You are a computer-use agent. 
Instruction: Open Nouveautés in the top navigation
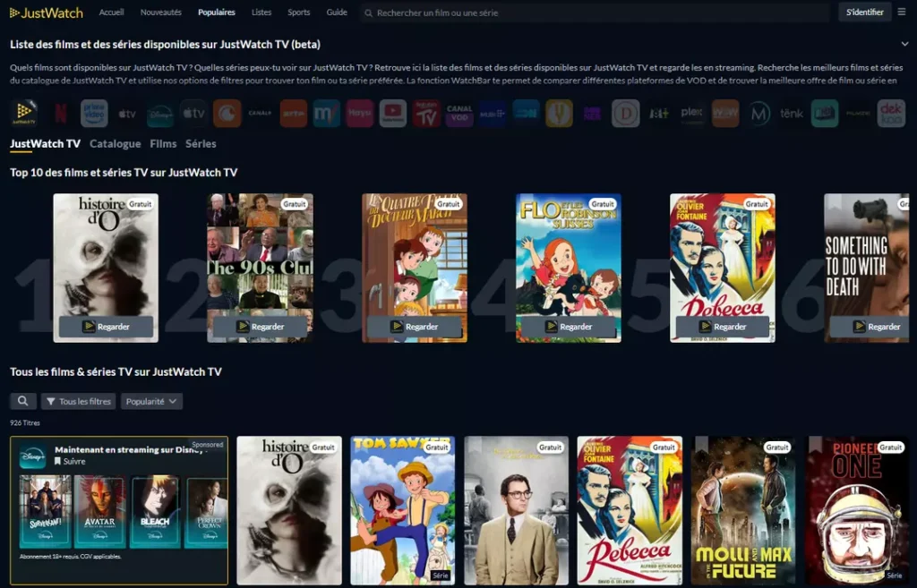[x=161, y=13]
